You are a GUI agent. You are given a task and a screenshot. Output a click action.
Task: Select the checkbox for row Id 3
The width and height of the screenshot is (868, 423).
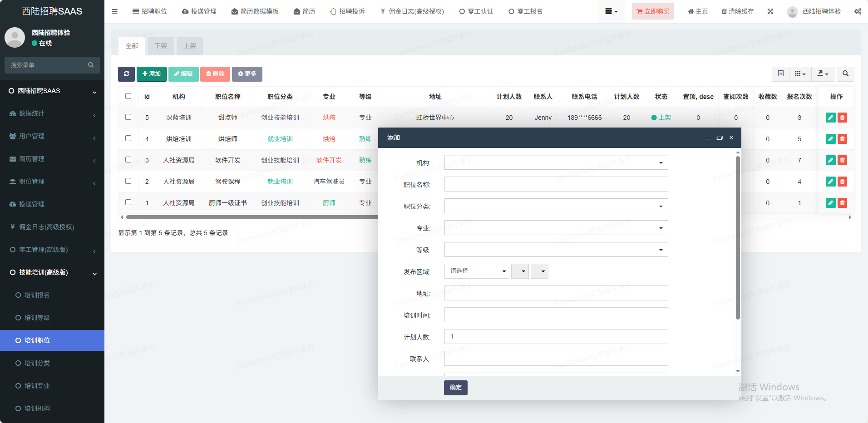pyautogui.click(x=128, y=160)
